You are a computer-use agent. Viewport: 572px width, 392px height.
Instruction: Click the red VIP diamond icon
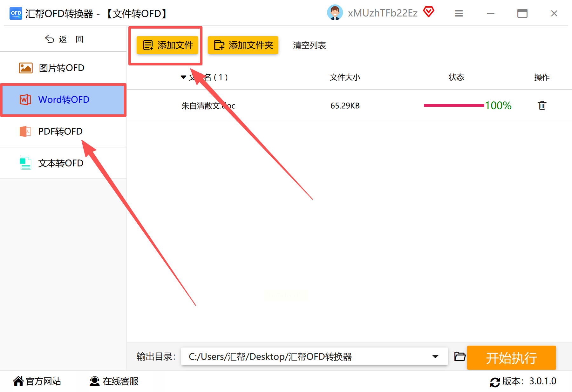tap(428, 12)
